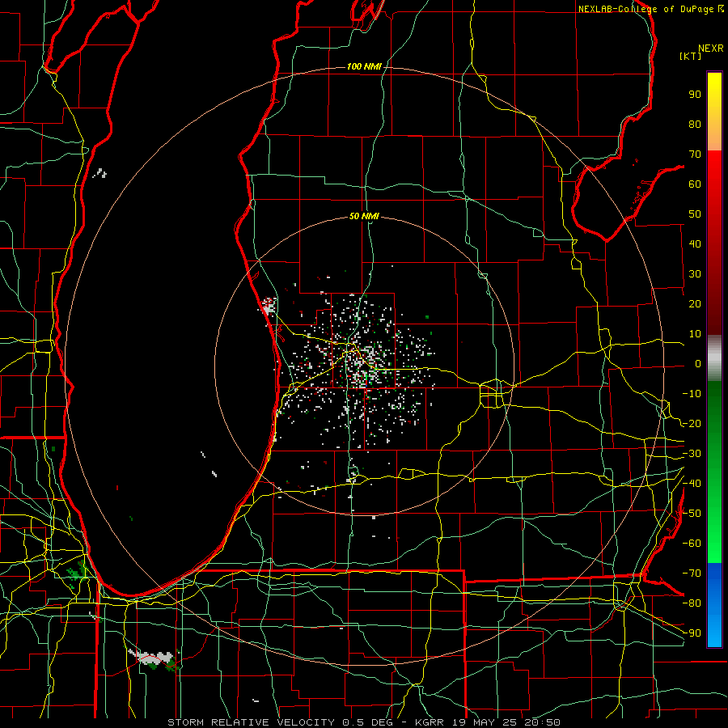Click the -40 scale value
This screenshot has height=728, width=728.
tap(692, 484)
